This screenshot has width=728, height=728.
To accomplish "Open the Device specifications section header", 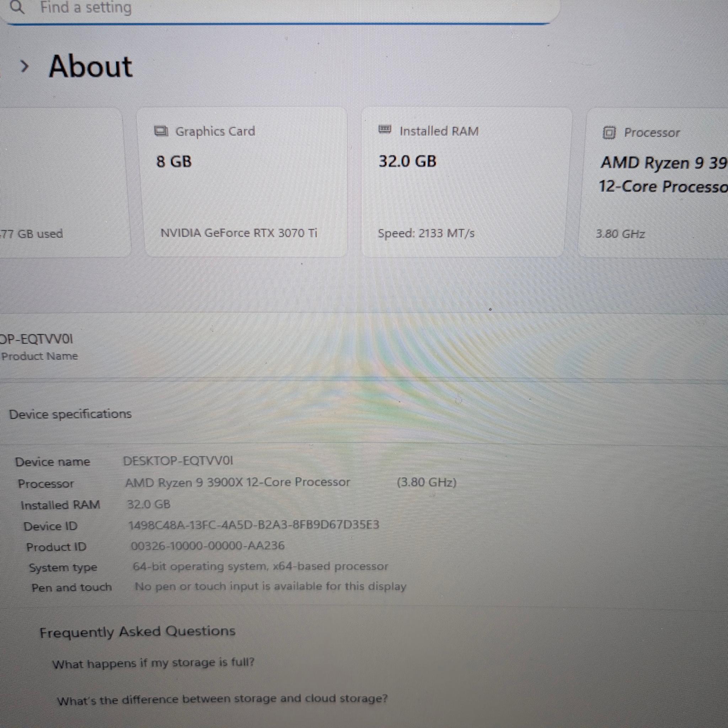I will (x=70, y=414).
